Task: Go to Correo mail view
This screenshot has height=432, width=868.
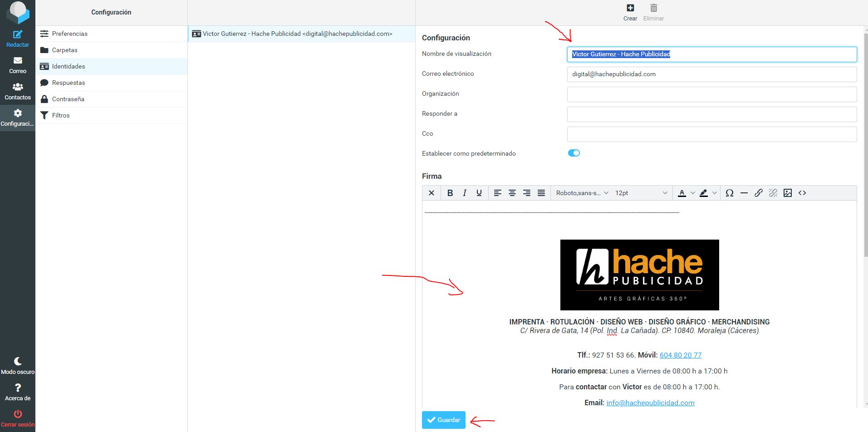Action: click(x=18, y=65)
